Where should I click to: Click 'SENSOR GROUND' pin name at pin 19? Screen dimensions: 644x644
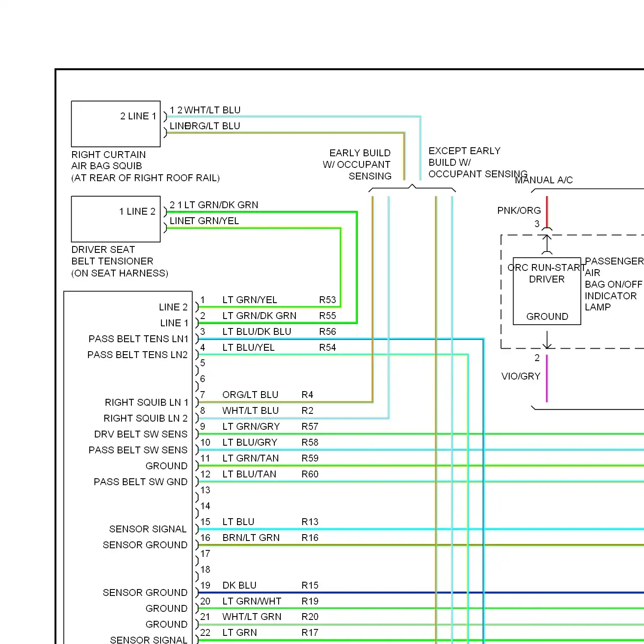[145, 592]
